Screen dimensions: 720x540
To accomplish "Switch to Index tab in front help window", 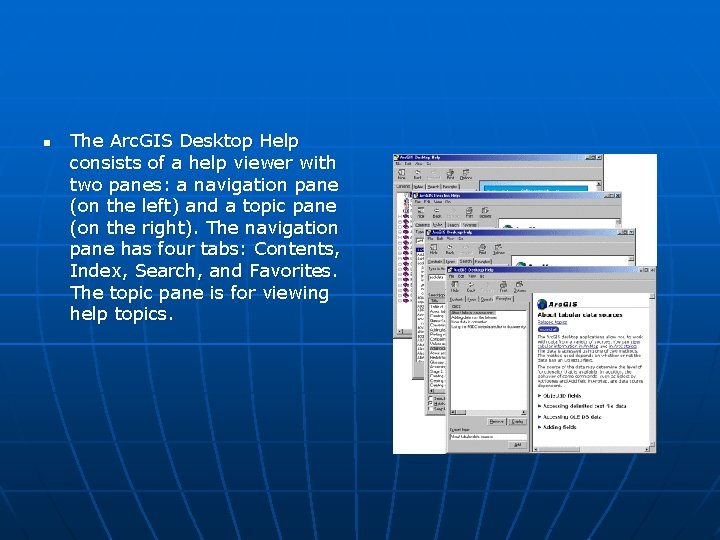I will (472, 299).
